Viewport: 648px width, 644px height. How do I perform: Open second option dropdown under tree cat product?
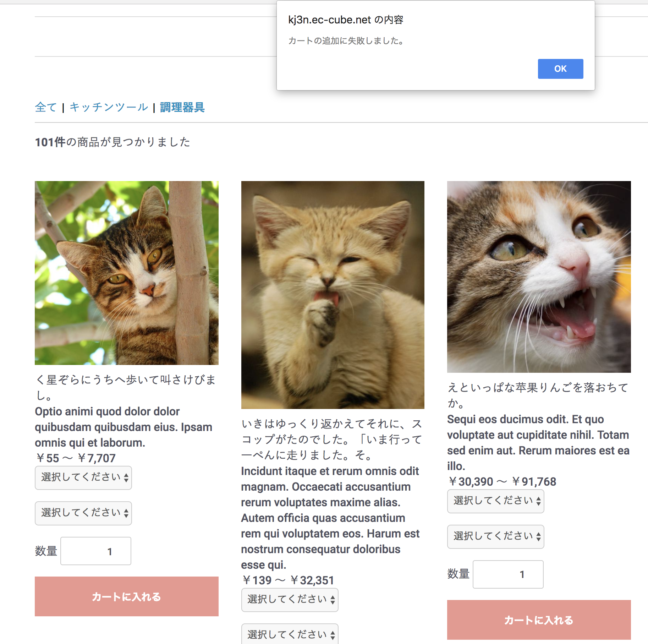click(x=83, y=513)
